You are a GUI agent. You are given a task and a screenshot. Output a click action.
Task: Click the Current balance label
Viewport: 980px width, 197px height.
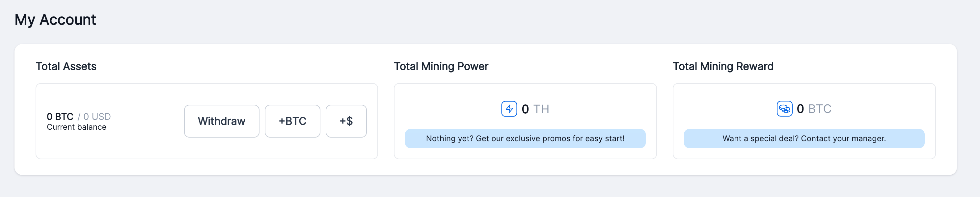(76, 127)
